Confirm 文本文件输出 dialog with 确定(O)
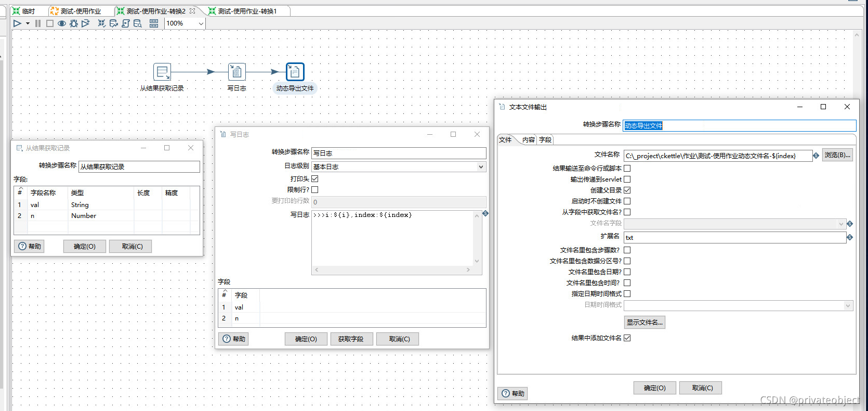Image resolution: width=868 pixels, height=411 pixels. coord(655,388)
